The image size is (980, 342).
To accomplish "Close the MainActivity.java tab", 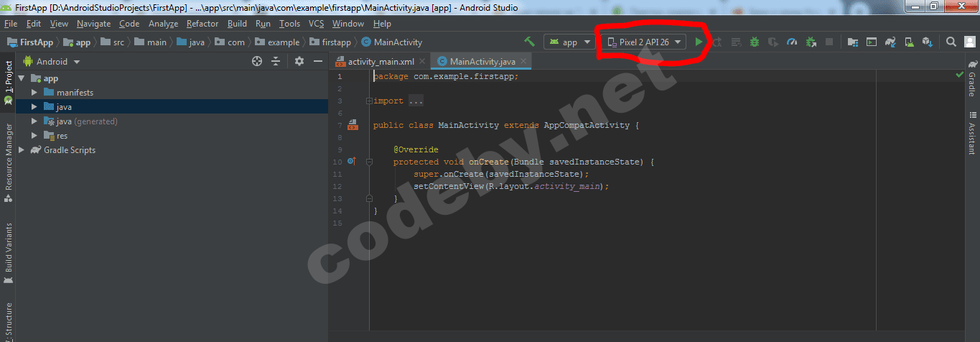I will [x=524, y=62].
